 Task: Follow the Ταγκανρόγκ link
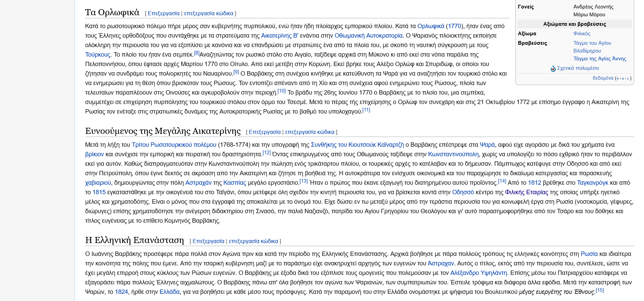[592, 183]
